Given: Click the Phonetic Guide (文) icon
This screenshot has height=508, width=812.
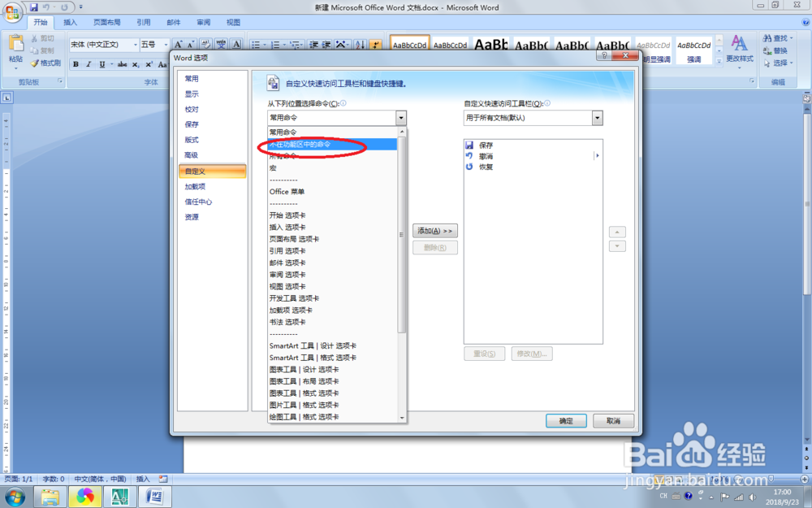Looking at the screenshot, I should 221,45.
